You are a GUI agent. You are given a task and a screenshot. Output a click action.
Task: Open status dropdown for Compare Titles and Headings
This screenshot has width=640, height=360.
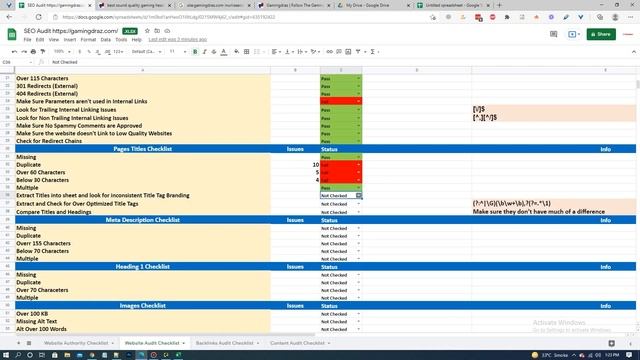coord(358,212)
